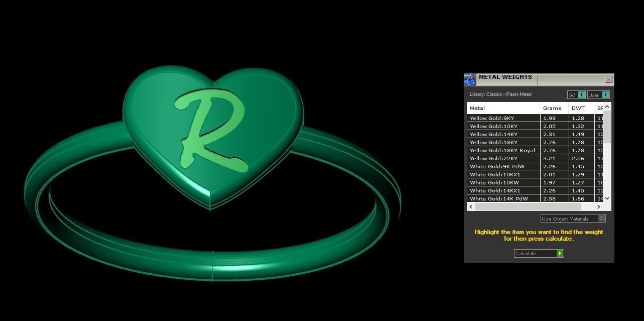The image size is (644, 321).
Task: Click the 1.99 grams value
Action: pos(549,118)
